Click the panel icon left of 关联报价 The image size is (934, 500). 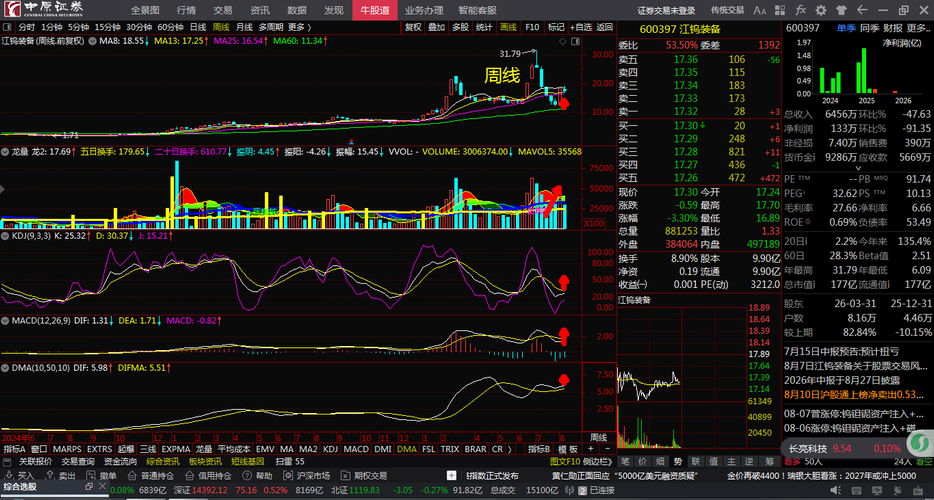tap(7, 461)
